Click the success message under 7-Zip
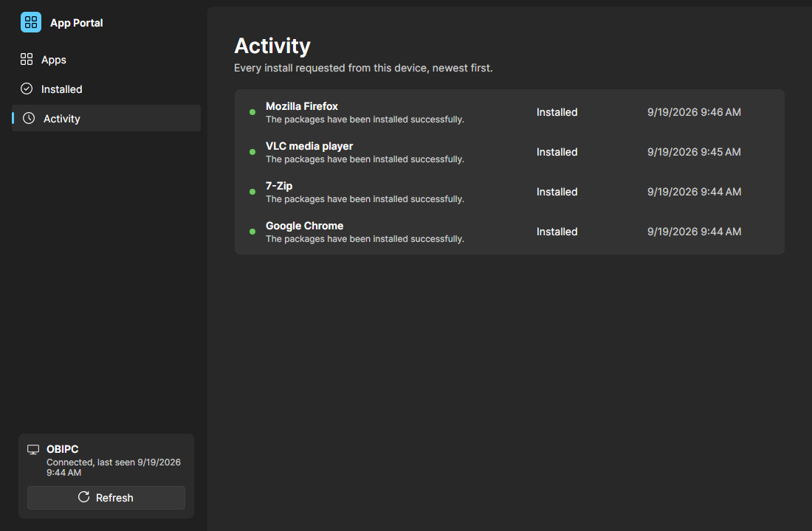Image resolution: width=812 pixels, height=531 pixels. tap(365, 199)
